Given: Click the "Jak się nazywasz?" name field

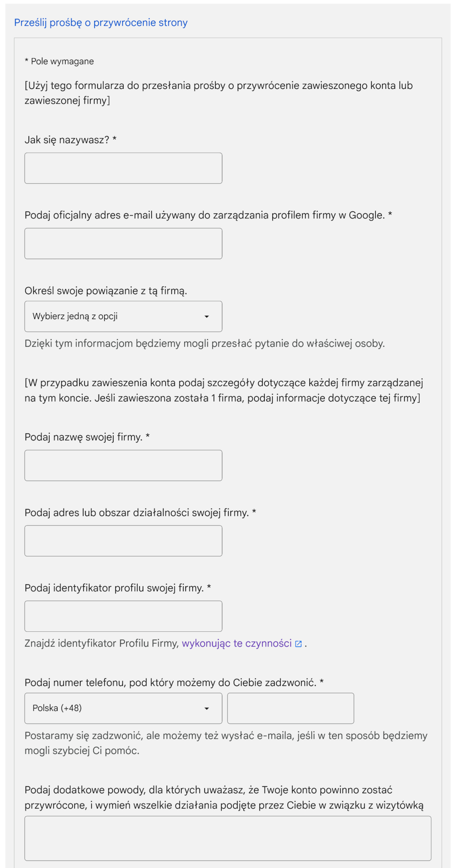Looking at the screenshot, I should (123, 168).
